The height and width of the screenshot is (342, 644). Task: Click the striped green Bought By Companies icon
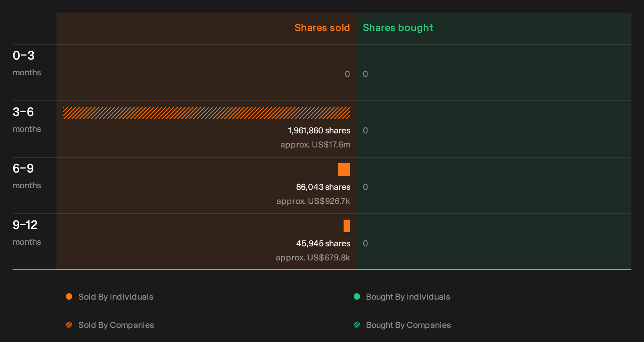[357, 325]
